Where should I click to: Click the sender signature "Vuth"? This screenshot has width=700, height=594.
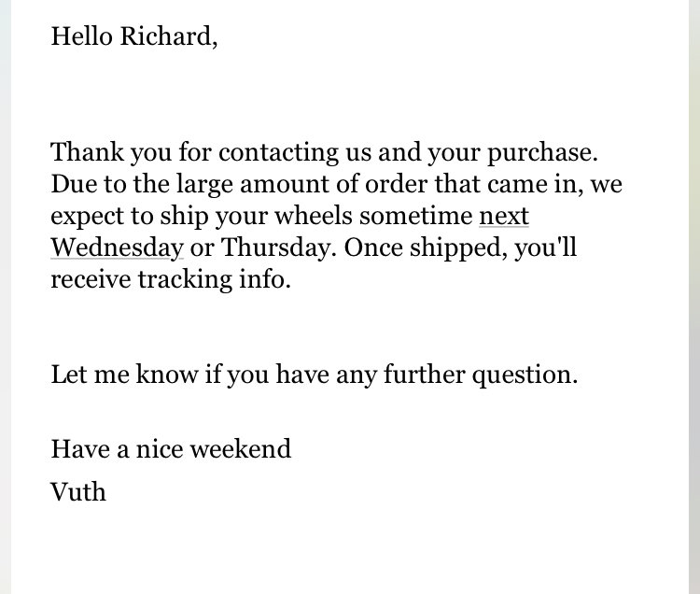[x=78, y=491]
